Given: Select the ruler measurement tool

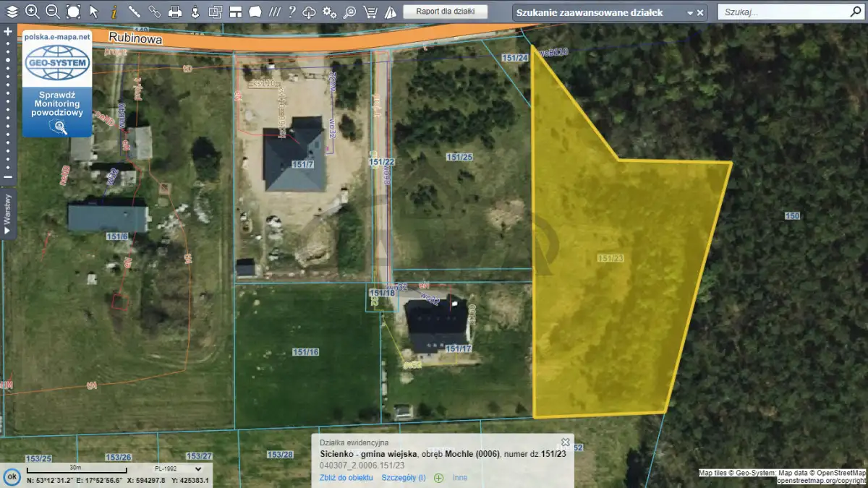Looking at the screenshot, I should 134,12.
